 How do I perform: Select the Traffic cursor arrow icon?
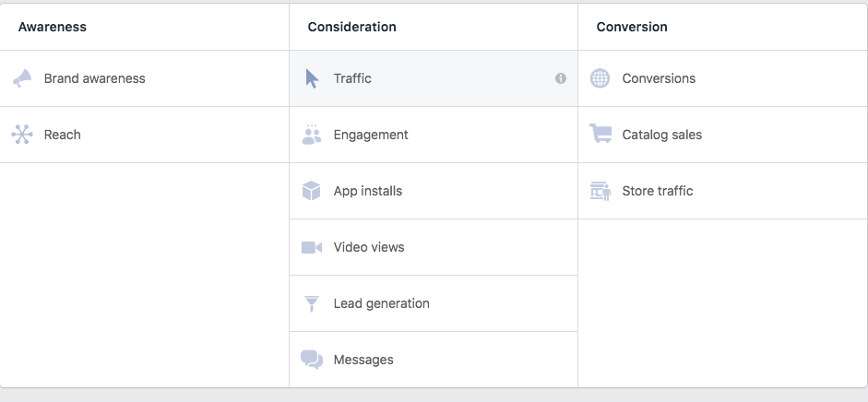click(312, 78)
